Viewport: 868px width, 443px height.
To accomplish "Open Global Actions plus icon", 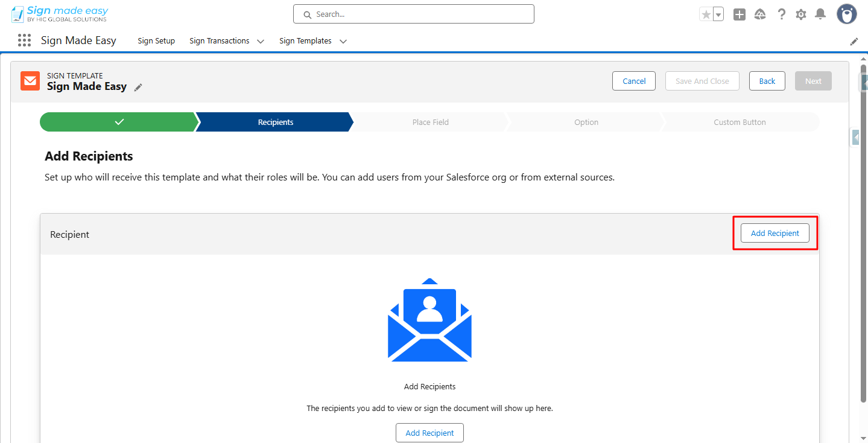I will [x=739, y=13].
